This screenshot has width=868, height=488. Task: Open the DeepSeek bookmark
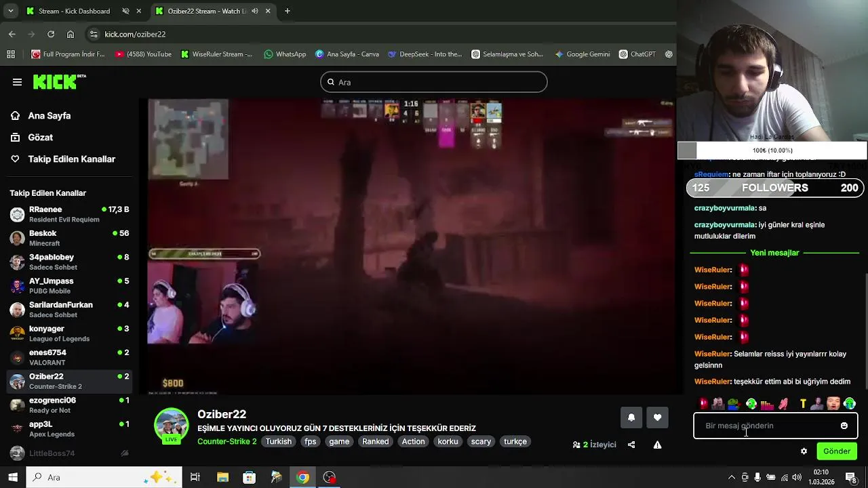point(425,54)
